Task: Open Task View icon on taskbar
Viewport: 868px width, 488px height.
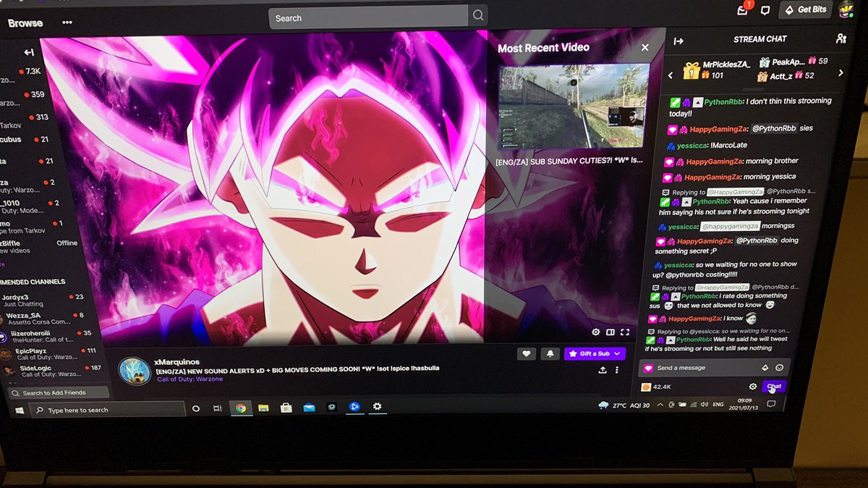Action: pyautogui.click(x=218, y=409)
